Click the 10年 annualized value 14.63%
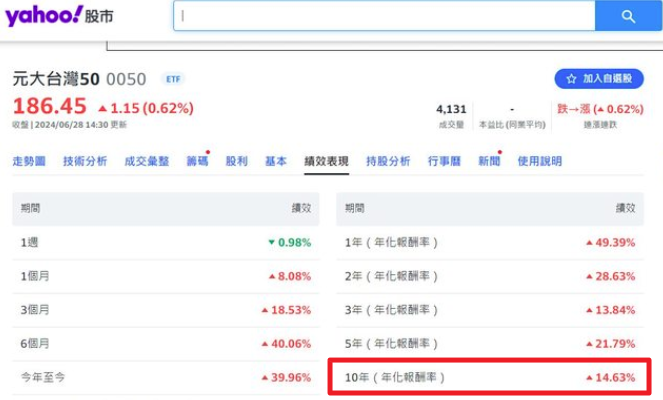 coord(611,377)
